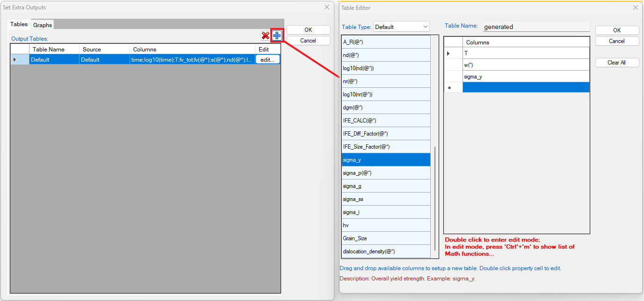Click the red X delete table icon
The image size is (644, 301).
[265, 36]
